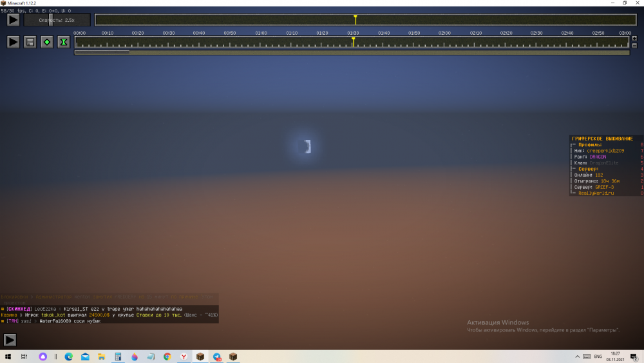Click the creeperkid1209 nickname in scoreboard
The image size is (644, 363).
(605, 151)
